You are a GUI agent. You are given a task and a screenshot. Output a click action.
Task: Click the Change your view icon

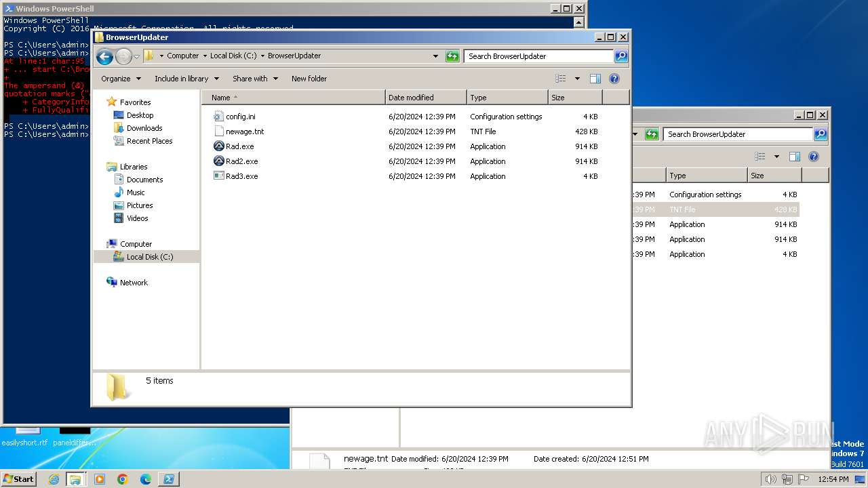click(x=561, y=79)
